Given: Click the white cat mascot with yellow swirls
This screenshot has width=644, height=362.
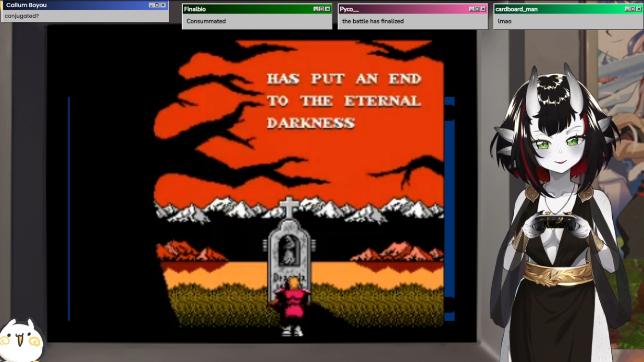Looking at the screenshot, I should (22, 340).
